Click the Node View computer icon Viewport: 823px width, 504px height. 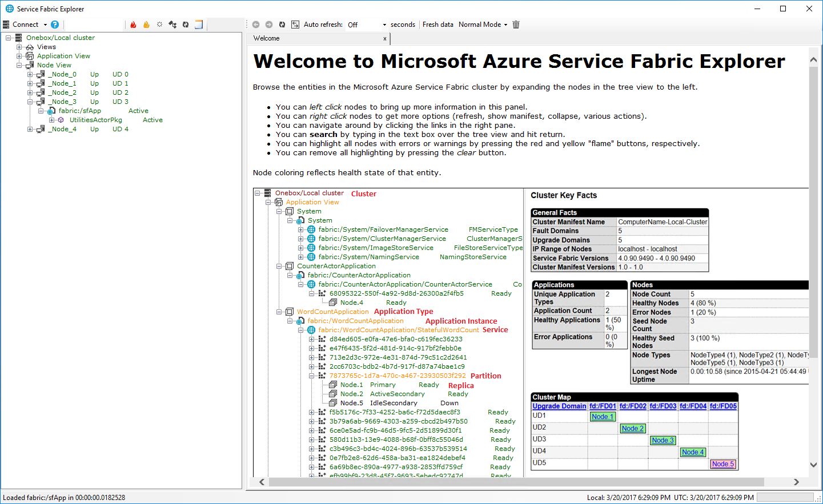30,65
